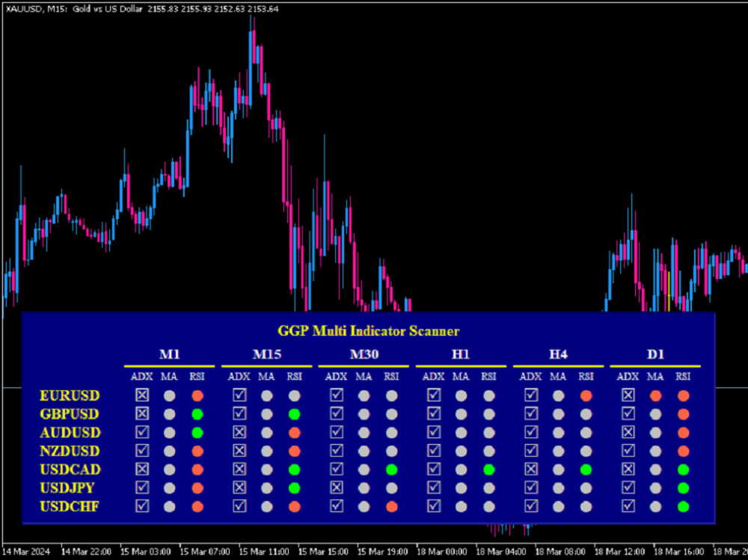Select the H1 timeframe header

[x=461, y=354]
